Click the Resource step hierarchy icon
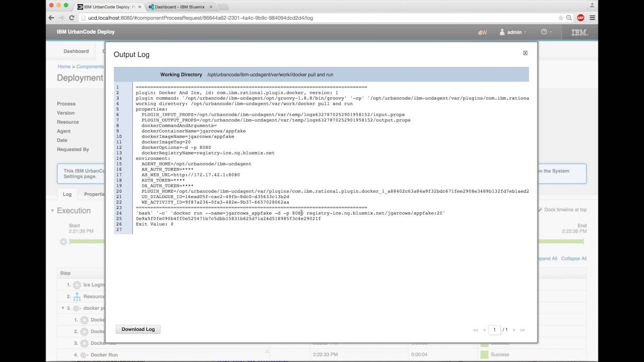The height and width of the screenshot is (362, 644). point(77,297)
